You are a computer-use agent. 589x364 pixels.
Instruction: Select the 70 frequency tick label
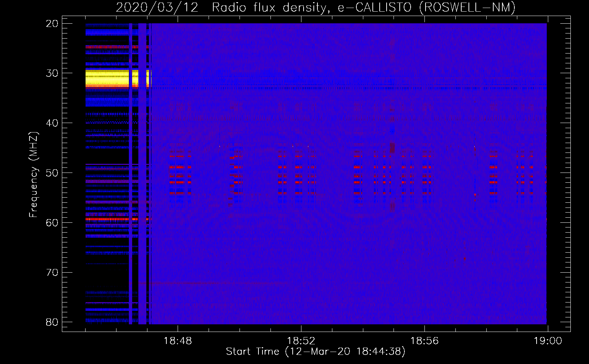point(52,272)
